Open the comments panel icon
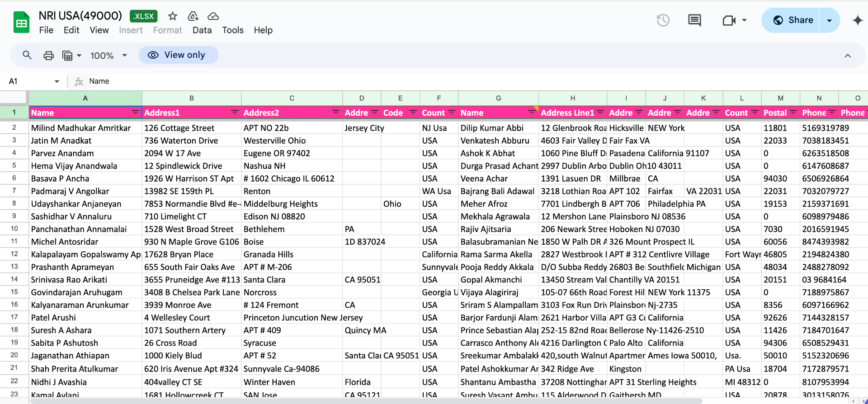This screenshot has height=404, width=868. click(x=694, y=20)
